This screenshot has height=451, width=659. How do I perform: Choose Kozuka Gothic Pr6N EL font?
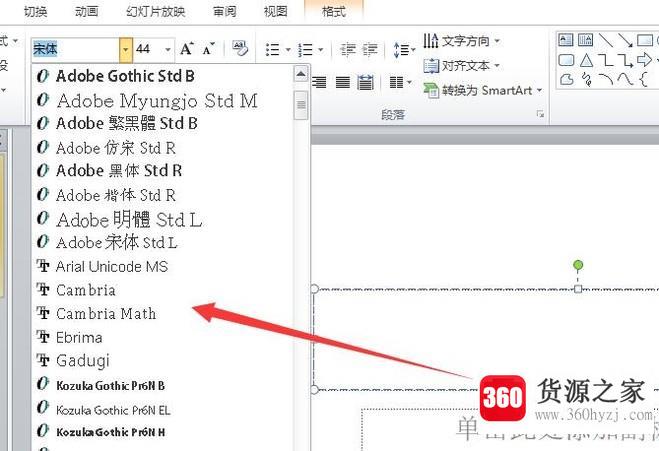coord(162,409)
